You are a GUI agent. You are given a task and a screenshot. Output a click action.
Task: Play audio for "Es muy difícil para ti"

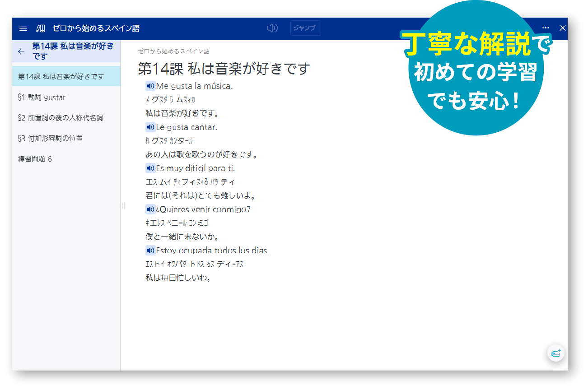151,168
